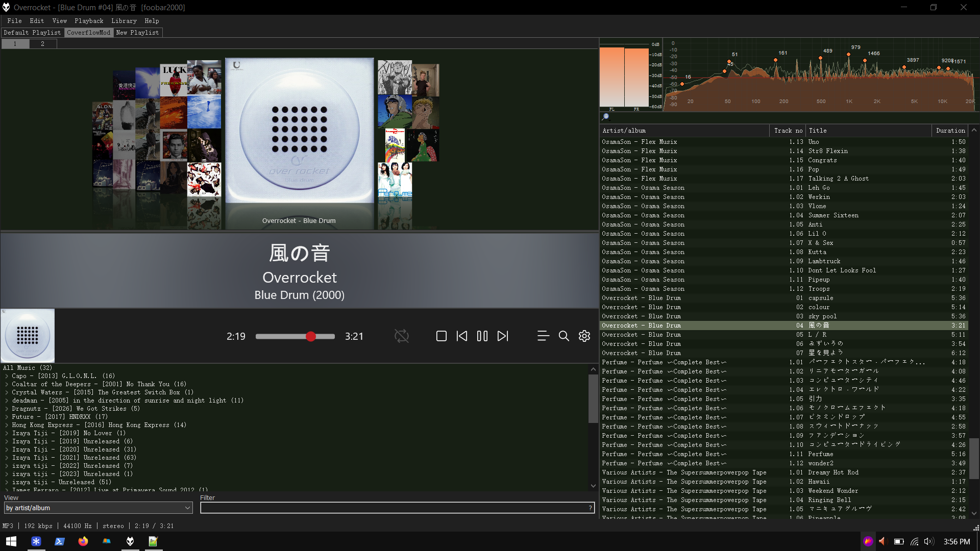
Task: Pause the current song
Action: [x=482, y=336]
